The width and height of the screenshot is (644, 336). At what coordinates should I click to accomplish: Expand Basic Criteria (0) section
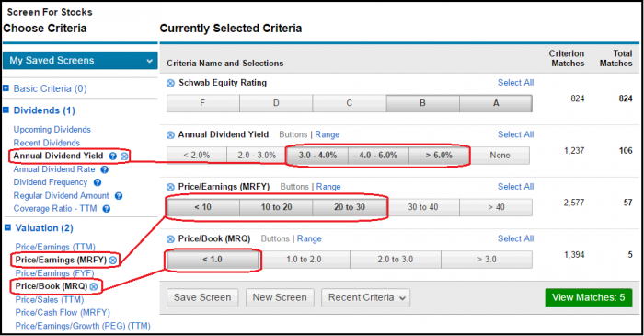pyautogui.click(x=6, y=87)
